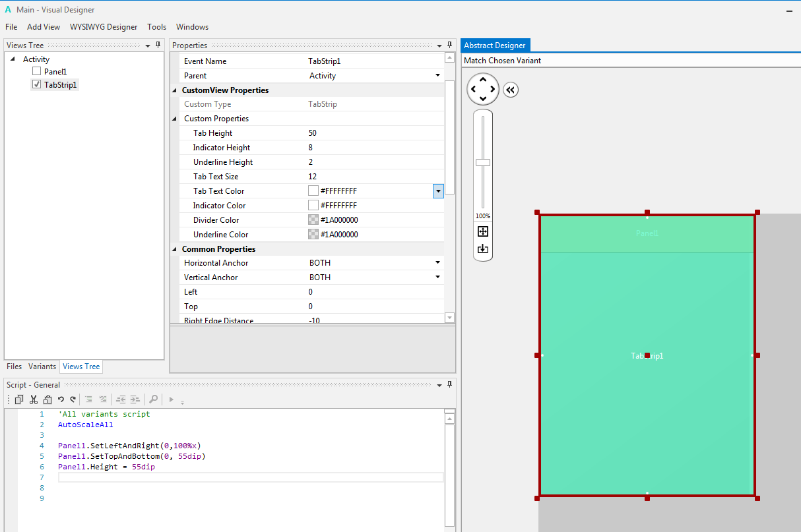Screen dimensions: 801x532
Task: Open the WYSIWYG Designer menu
Action: [x=104, y=27]
